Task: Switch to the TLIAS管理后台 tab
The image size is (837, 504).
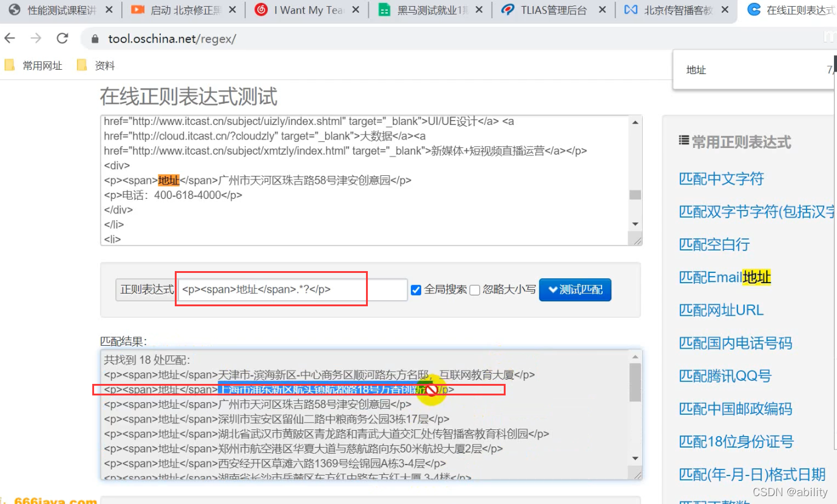Action: click(552, 10)
